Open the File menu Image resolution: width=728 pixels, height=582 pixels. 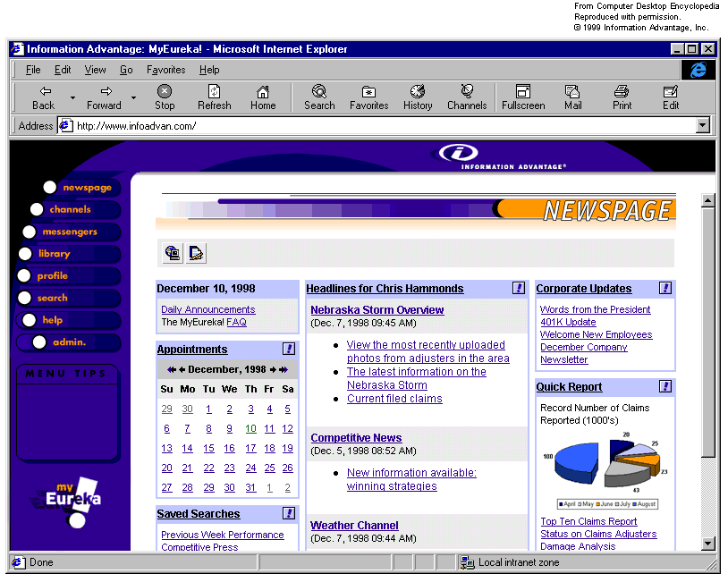pyautogui.click(x=33, y=70)
